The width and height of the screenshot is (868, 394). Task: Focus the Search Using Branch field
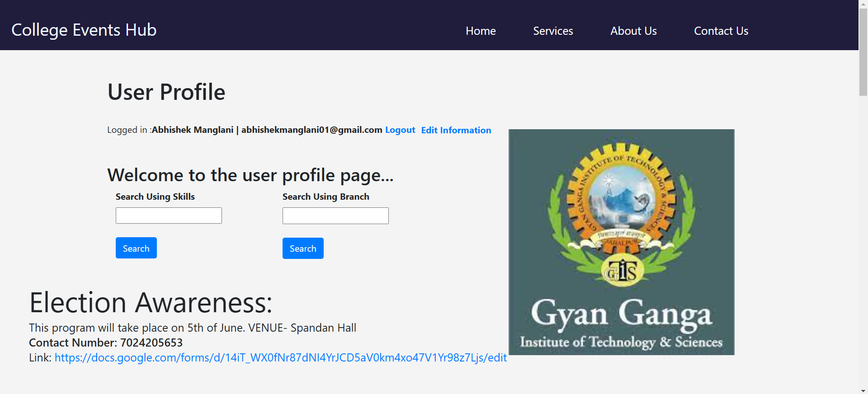tap(335, 216)
